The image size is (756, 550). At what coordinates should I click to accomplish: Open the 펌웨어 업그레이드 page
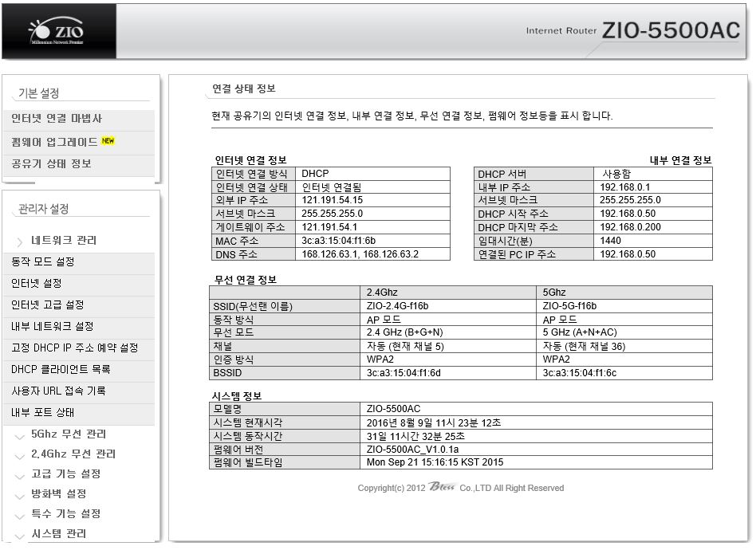click(54, 142)
